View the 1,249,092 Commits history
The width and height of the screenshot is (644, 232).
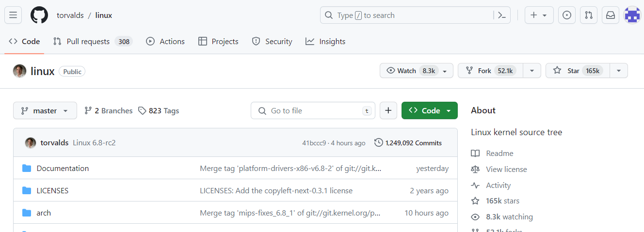click(408, 143)
